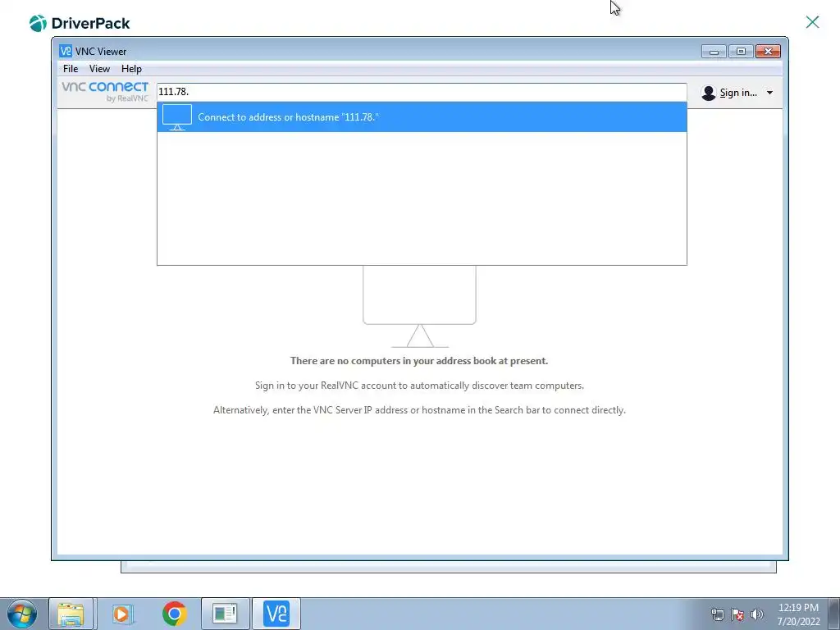This screenshot has width=840, height=630.
Task: Open the File menu
Action: click(71, 69)
